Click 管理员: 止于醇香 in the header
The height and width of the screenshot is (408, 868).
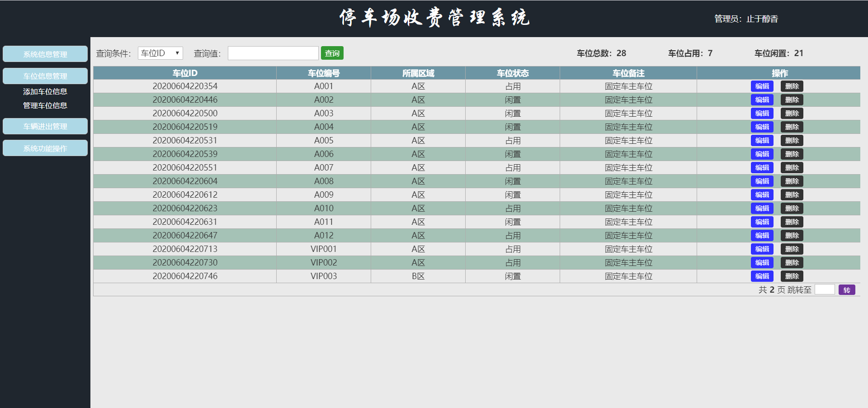[x=746, y=19]
